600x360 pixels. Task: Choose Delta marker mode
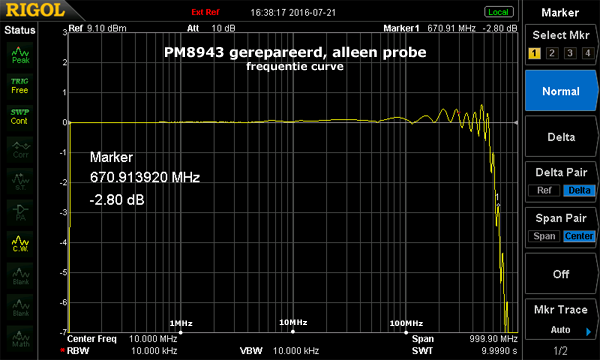[561, 137]
